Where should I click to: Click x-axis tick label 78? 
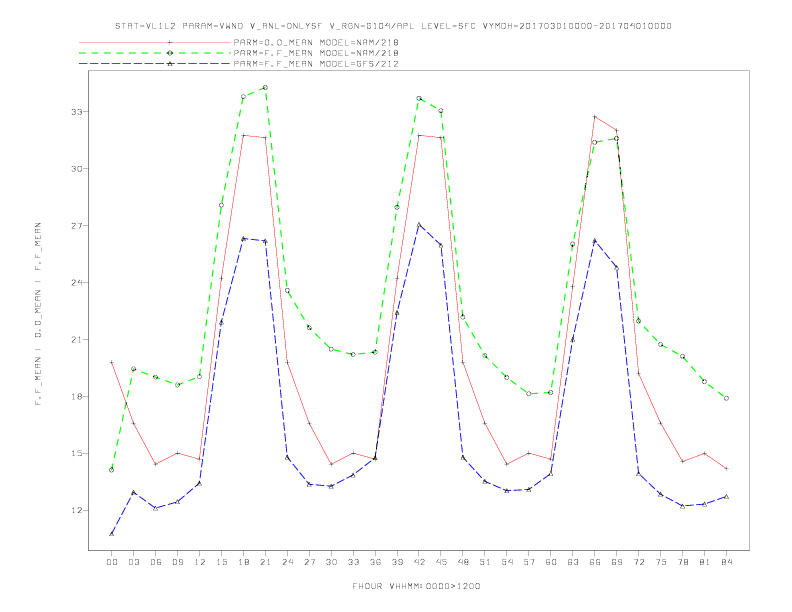[683, 562]
